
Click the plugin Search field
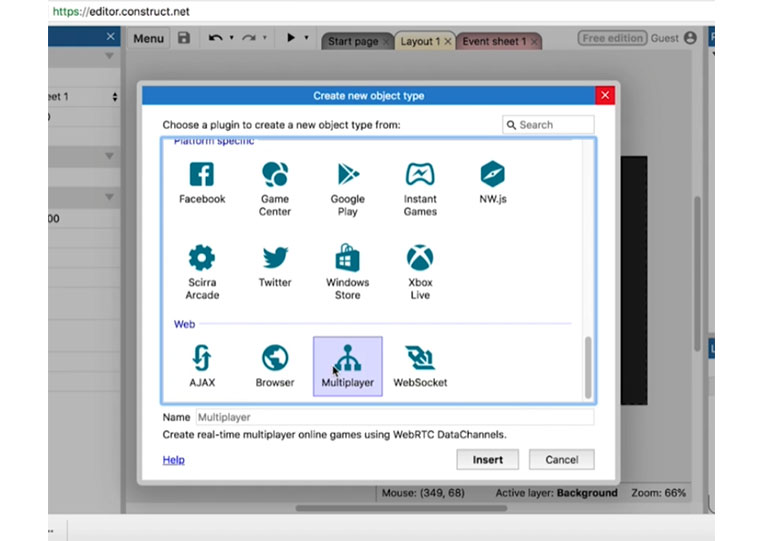[548, 125]
